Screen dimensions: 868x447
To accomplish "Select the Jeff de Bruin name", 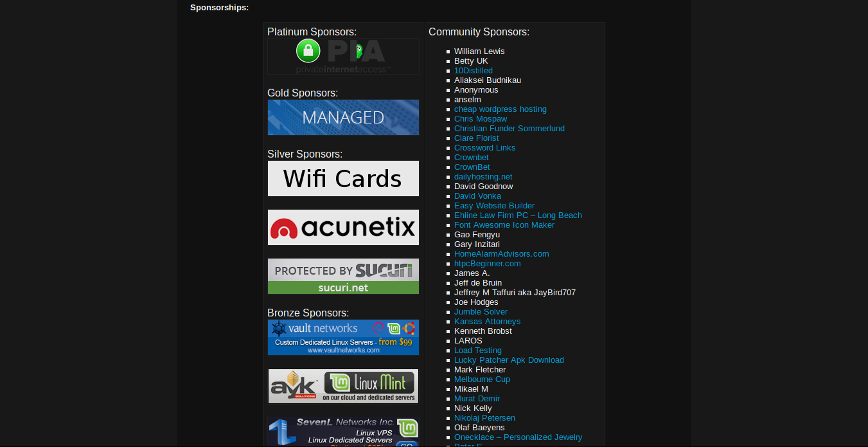I will [478, 283].
